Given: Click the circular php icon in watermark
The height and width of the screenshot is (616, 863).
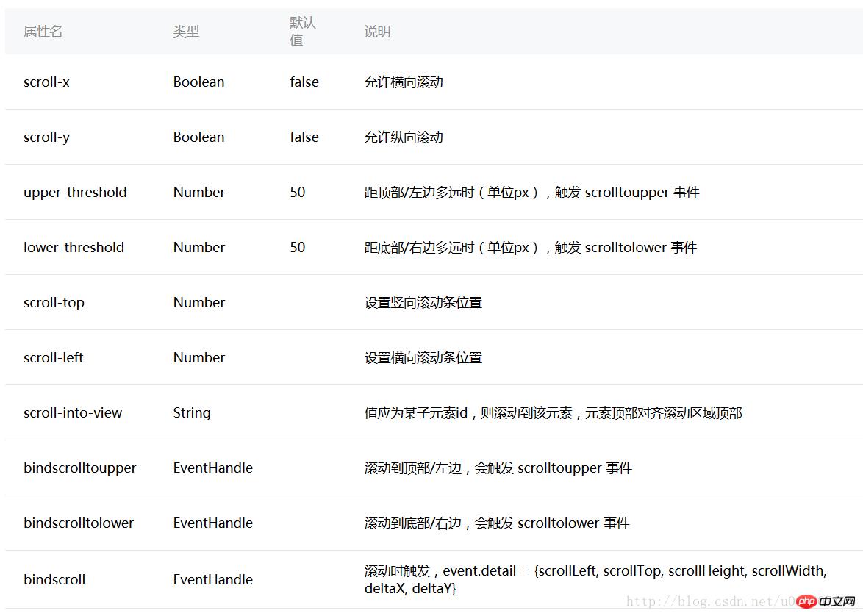Looking at the screenshot, I should pyautogui.click(x=807, y=600).
